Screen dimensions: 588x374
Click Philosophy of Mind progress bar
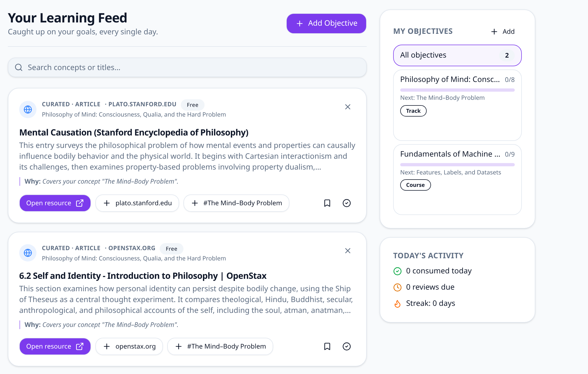pos(457,90)
